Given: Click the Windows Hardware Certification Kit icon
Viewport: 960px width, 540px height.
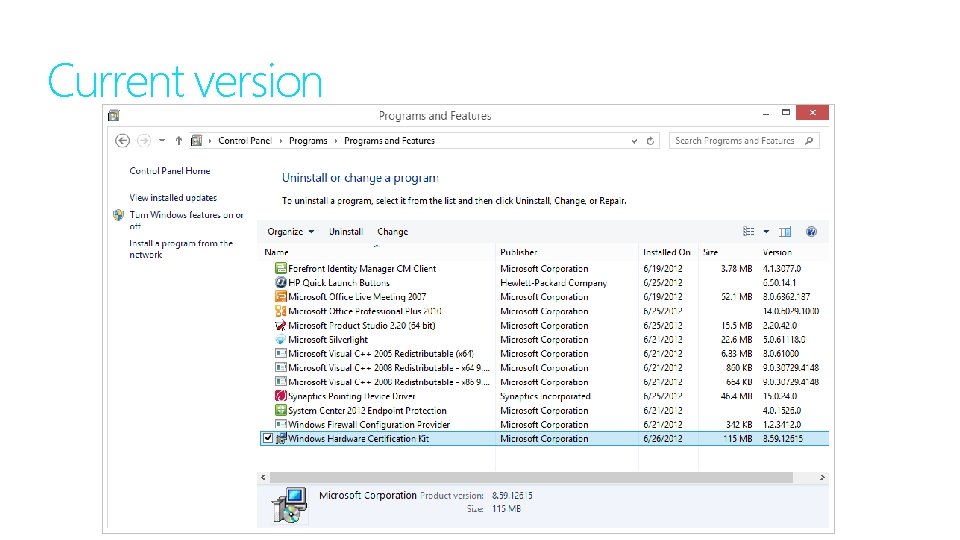Looking at the screenshot, I should click(281, 438).
